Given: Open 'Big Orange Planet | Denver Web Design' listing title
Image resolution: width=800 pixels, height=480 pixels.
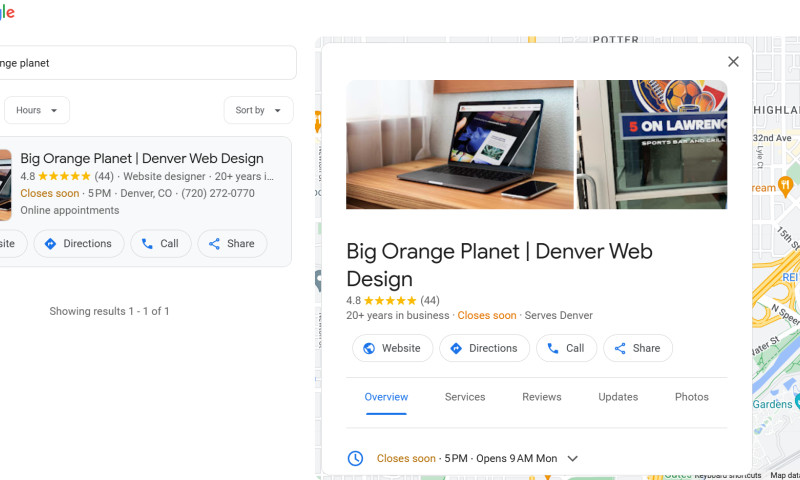Looking at the screenshot, I should coord(142,159).
